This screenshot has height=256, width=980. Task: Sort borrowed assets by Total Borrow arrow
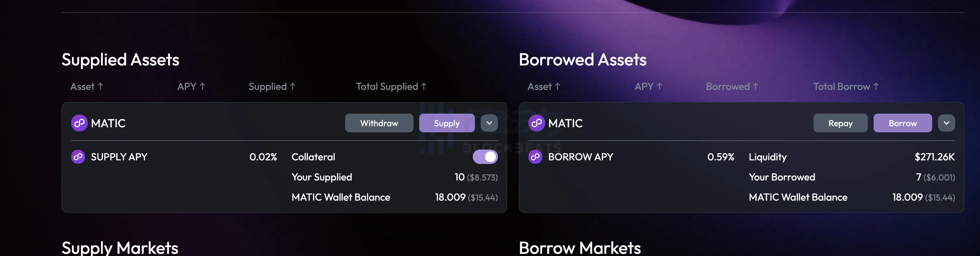(x=876, y=86)
